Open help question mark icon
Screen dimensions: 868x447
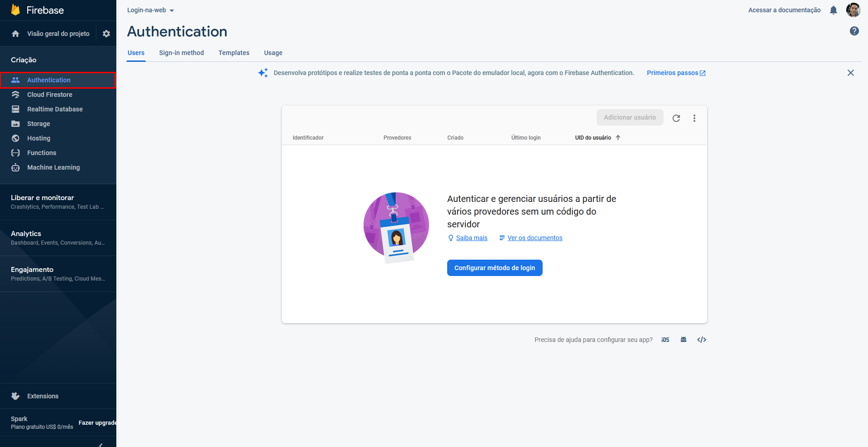tap(854, 31)
